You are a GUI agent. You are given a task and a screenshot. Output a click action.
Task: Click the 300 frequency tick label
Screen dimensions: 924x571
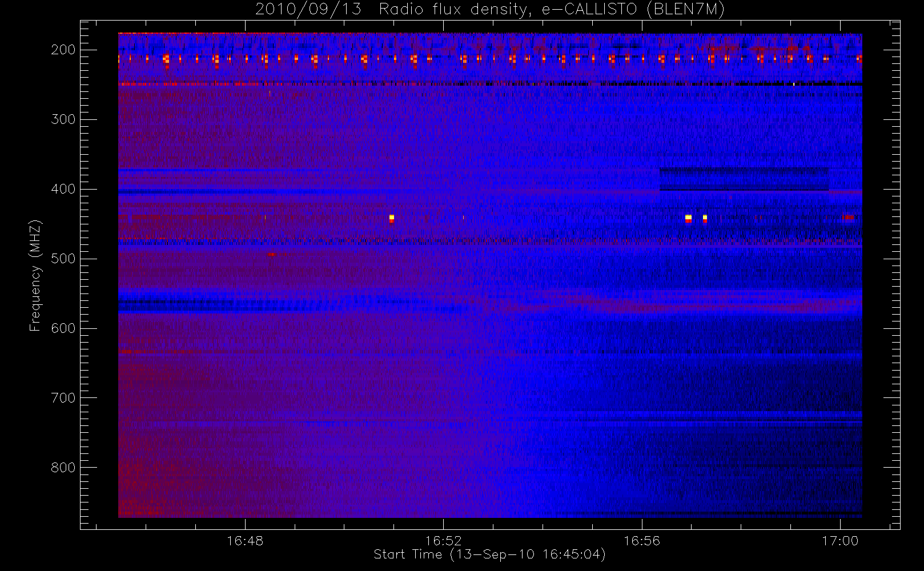point(63,119)
